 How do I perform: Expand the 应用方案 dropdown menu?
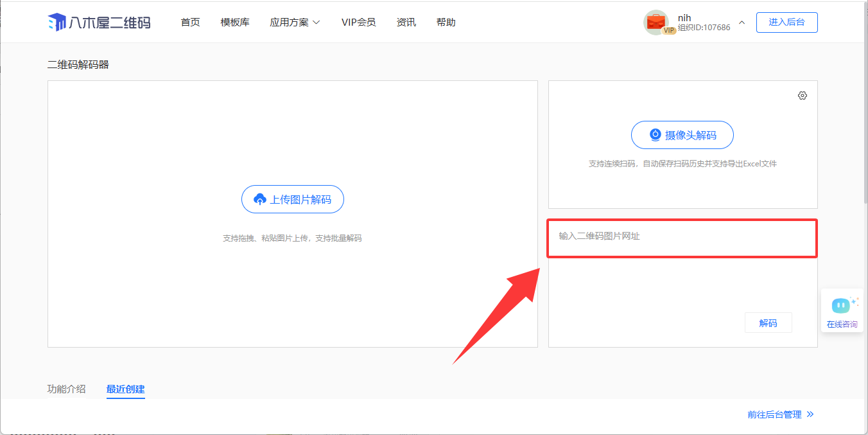(295, 22)
